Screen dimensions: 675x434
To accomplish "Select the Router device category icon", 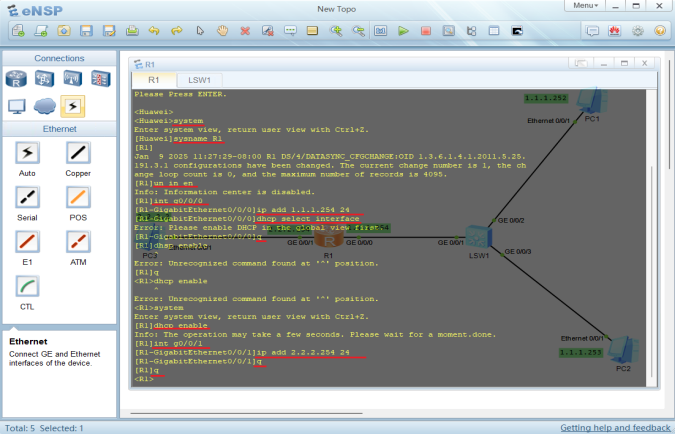I will click(x=16, y=78).
